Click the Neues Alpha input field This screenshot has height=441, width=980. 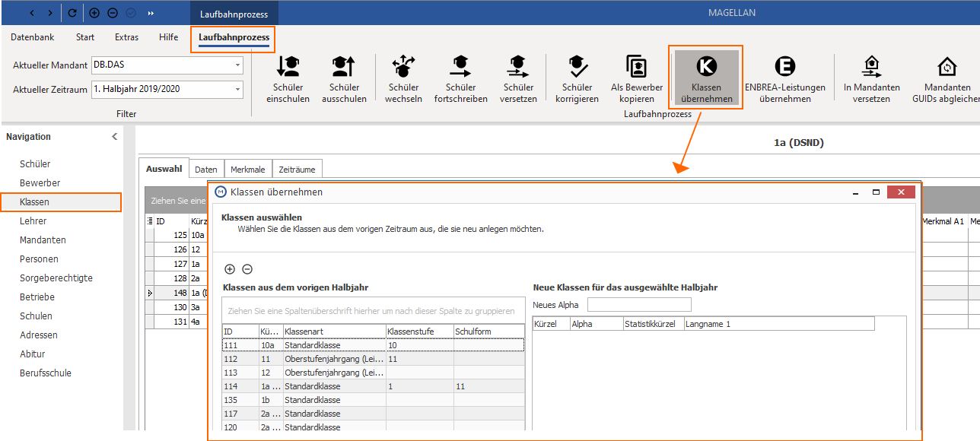(x=639, y=305)
